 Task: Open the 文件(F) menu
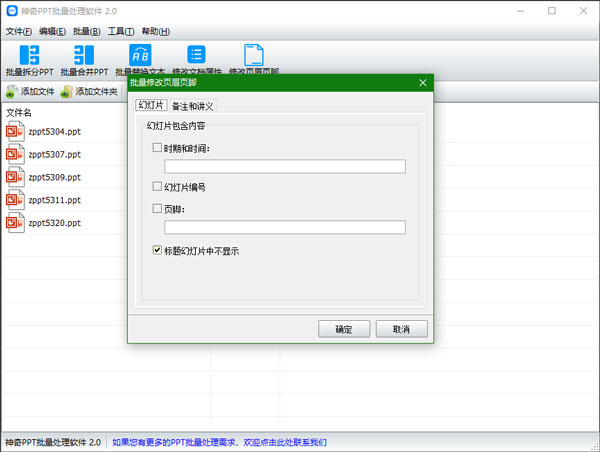coord(18,32)
